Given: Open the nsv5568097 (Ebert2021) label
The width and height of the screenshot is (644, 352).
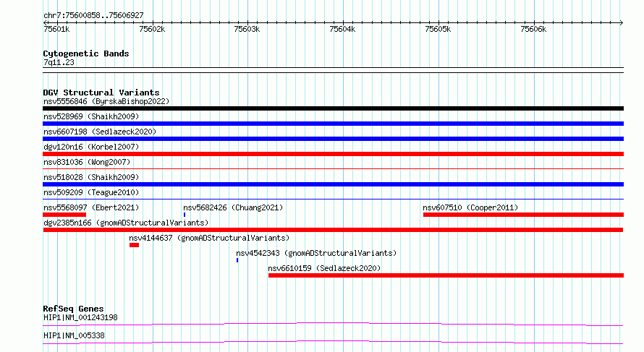Looking at the screenshot, I should click(91, 207).
